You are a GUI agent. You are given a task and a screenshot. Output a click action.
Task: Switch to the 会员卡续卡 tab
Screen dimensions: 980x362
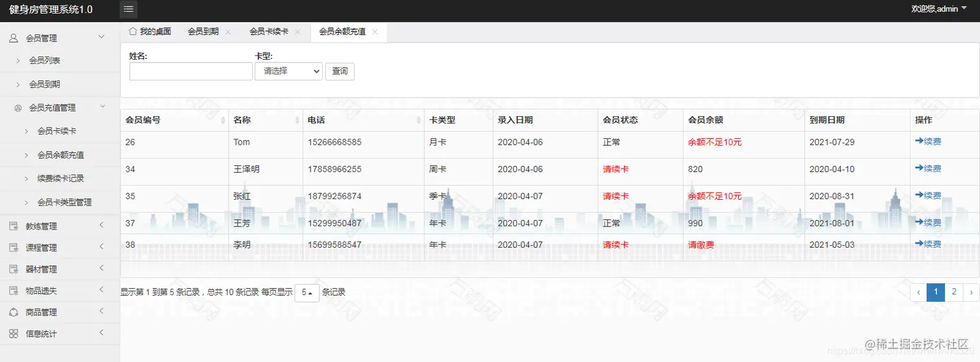(x=269, y=32)
